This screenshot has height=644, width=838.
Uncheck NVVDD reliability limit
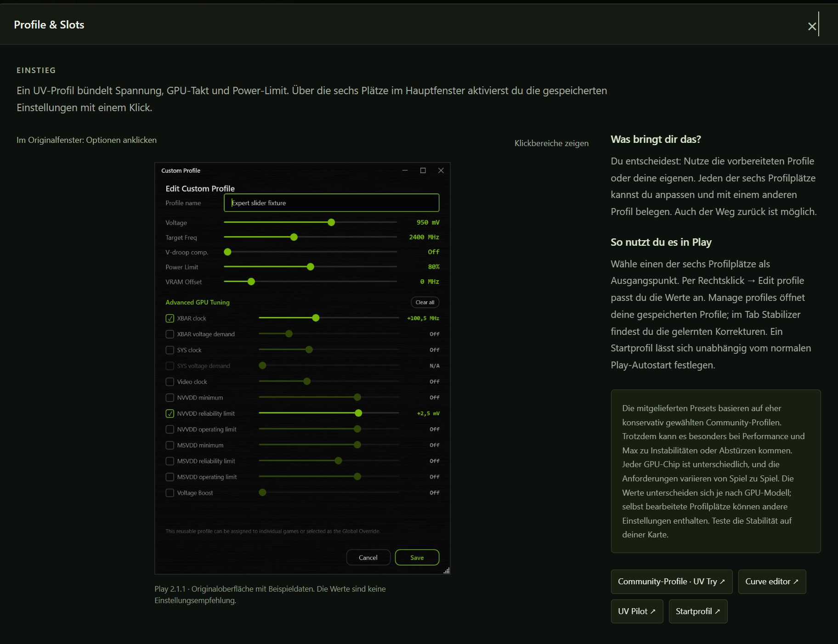point(170,413)
